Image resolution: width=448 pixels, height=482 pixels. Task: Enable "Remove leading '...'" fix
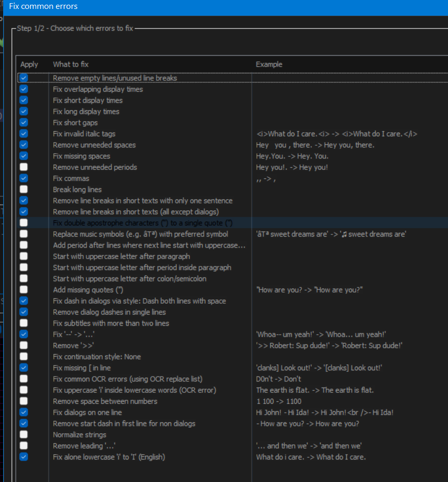pos(23,445)
